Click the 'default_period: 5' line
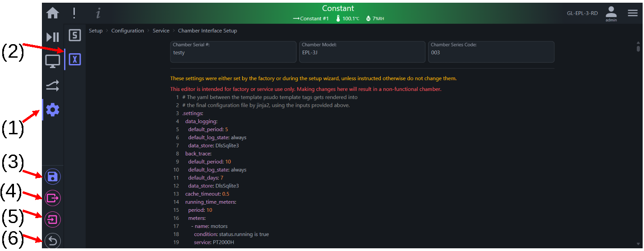 coord(208,129)
